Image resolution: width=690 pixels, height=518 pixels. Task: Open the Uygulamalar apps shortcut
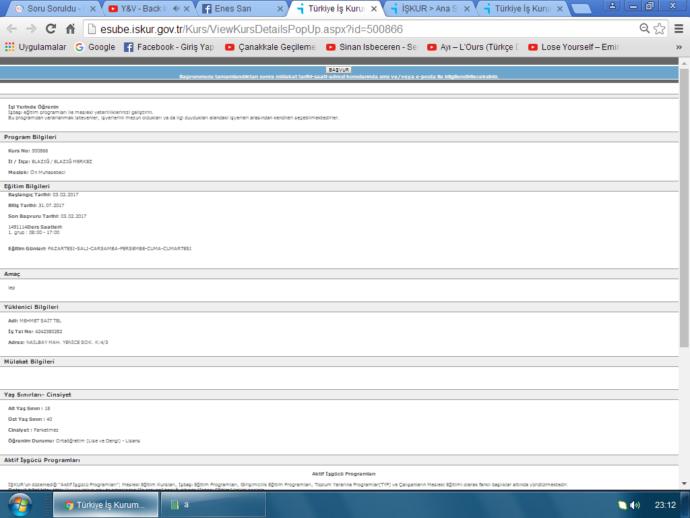coord(36,47)
